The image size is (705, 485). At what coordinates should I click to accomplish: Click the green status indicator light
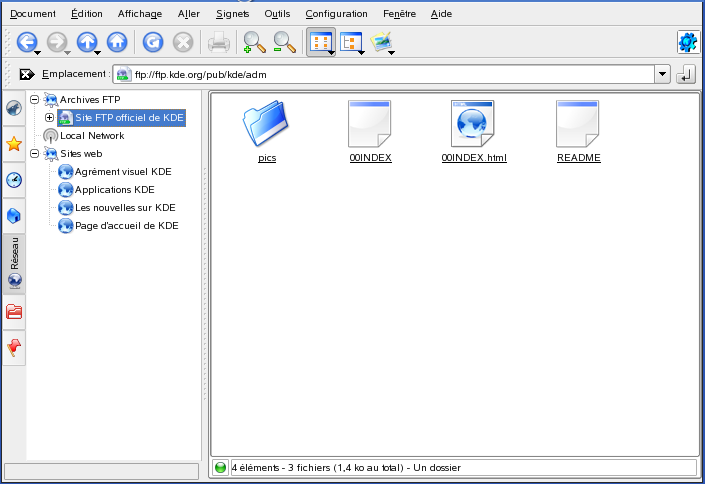220,467
